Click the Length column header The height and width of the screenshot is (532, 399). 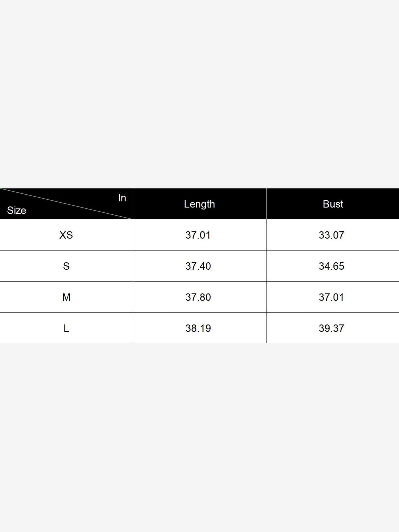click(199, 204)
